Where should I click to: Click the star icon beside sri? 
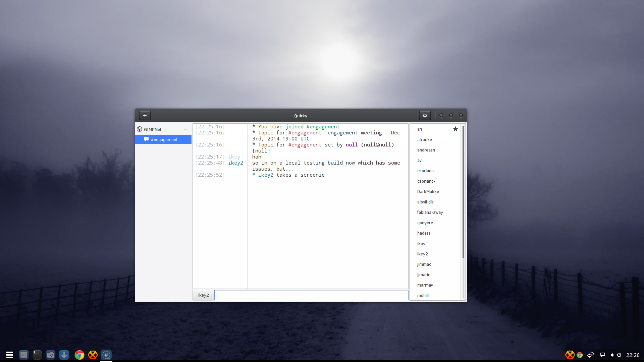coord(455,129)
